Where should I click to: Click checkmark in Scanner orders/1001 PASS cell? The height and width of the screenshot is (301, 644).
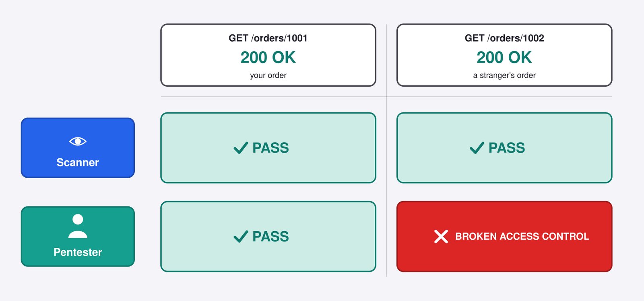(241, 148)
